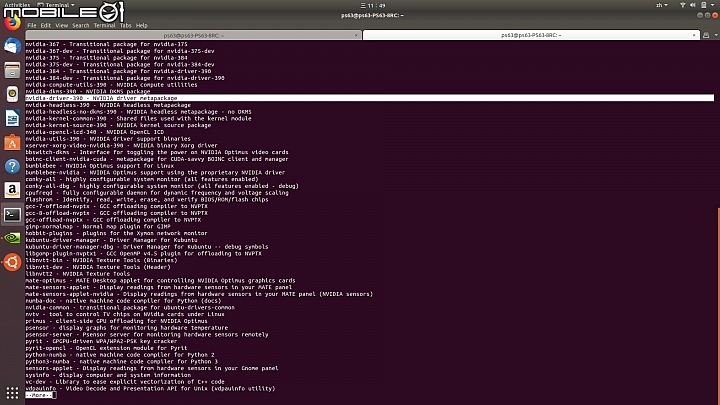Click the bbswitch-dkms line

tap(157, 152)
